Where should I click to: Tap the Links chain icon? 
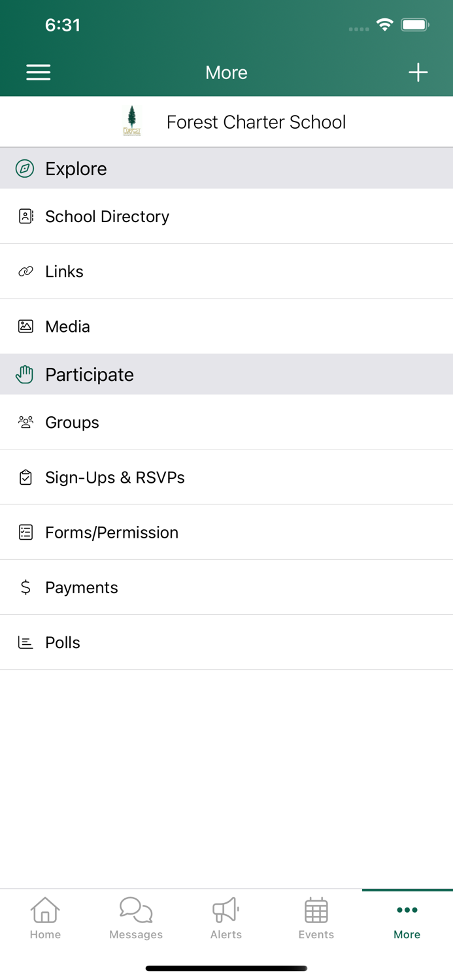25,271
